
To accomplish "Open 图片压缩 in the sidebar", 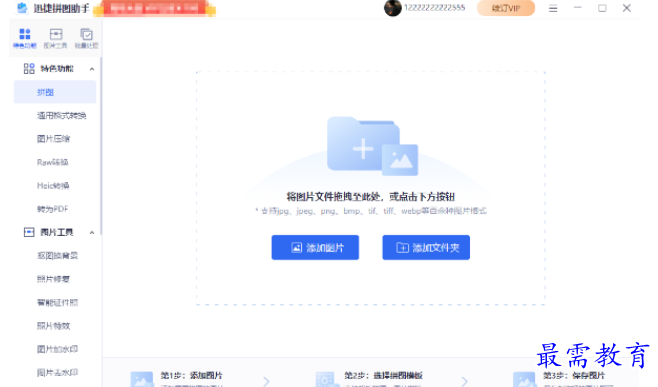I will pyautogui.click(x=55, y=139).
